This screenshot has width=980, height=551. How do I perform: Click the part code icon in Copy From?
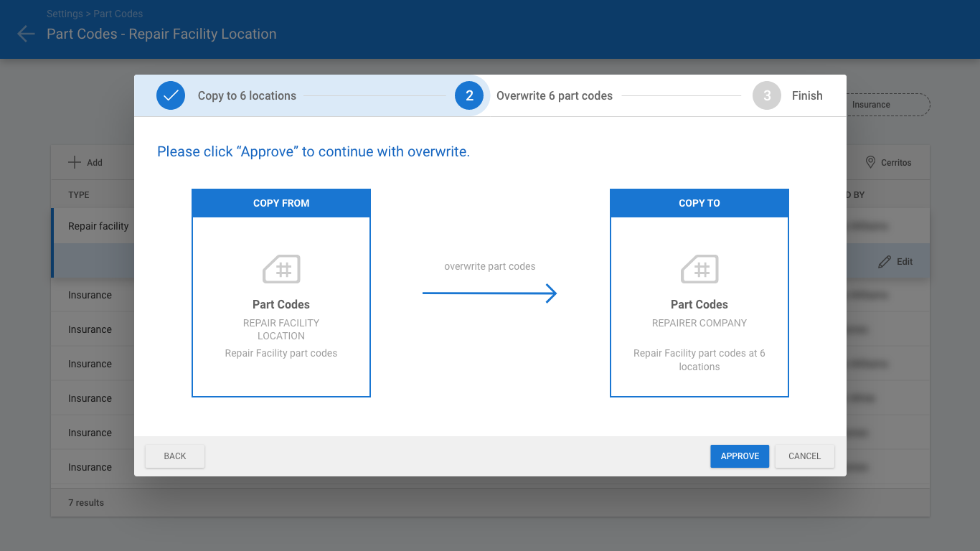pyautogui.click(x=281, y=269)
